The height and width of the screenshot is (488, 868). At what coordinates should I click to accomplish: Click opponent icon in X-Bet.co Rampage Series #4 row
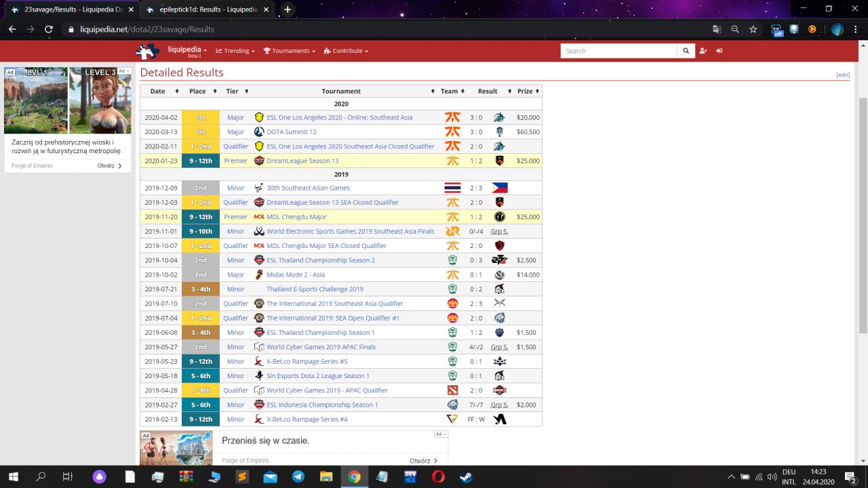(500, 419)
